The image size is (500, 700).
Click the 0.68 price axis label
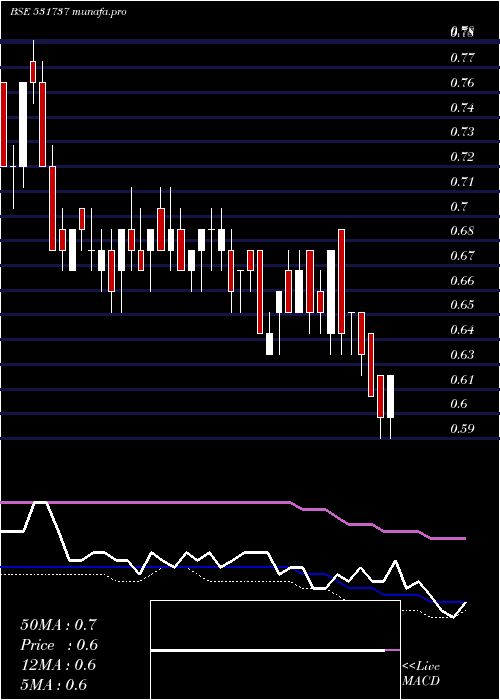[x=462, y=231]
